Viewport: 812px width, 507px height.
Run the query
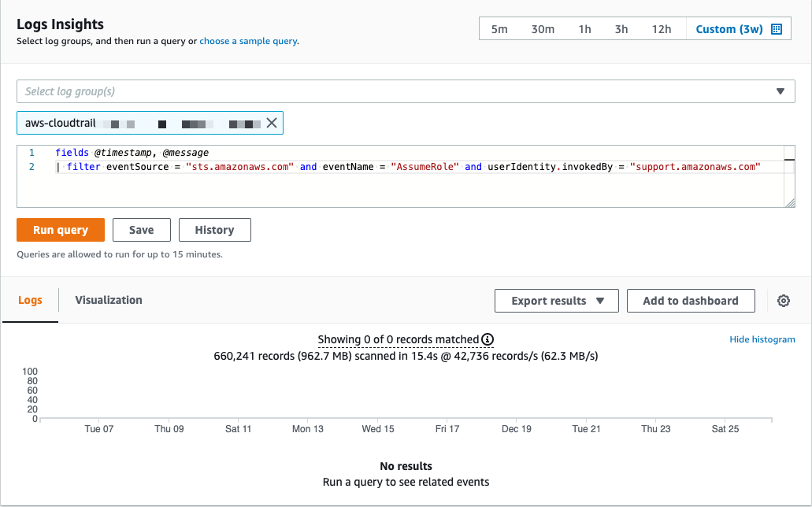(x=61, y=230)
